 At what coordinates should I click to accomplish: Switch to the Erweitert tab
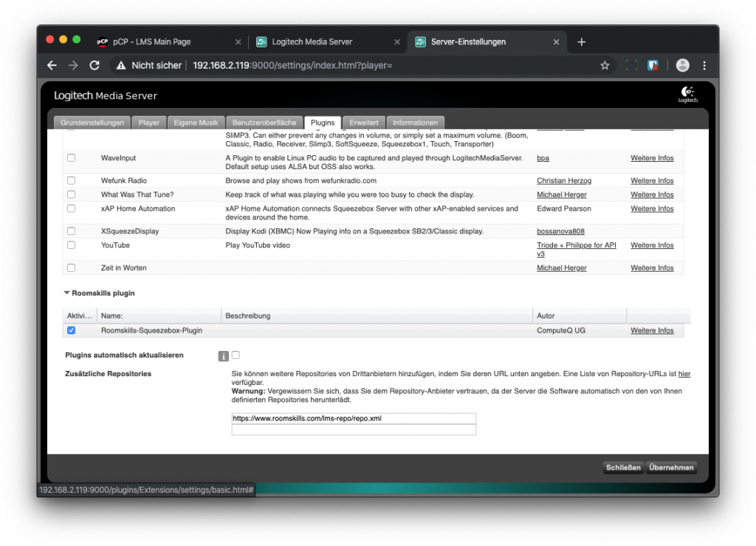tap(363, 123)
